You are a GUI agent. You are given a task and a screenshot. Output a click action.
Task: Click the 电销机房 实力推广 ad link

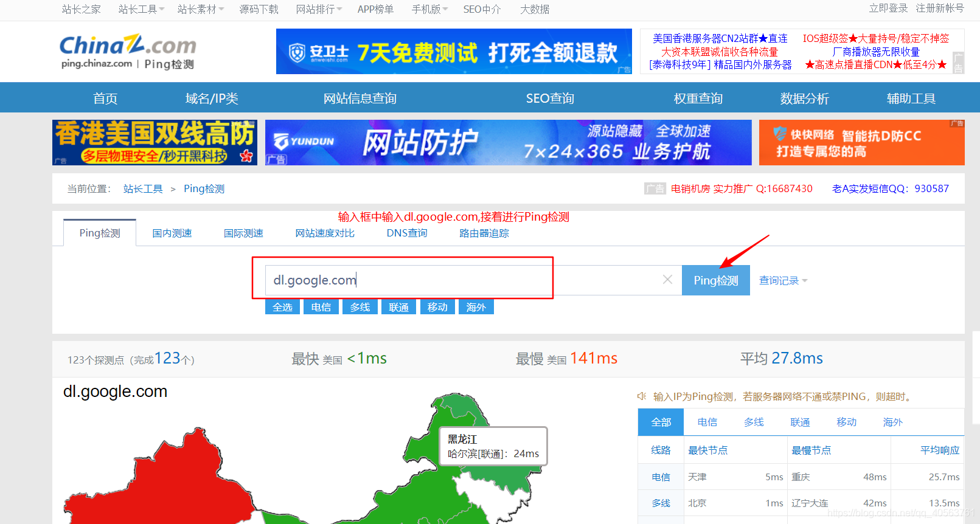point(742,188)
